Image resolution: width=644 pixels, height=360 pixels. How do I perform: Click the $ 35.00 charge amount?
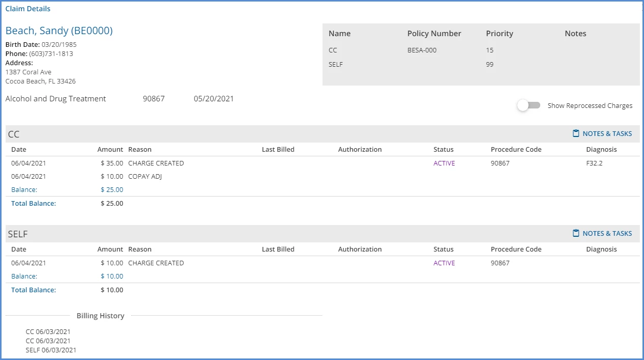(112, 163)
